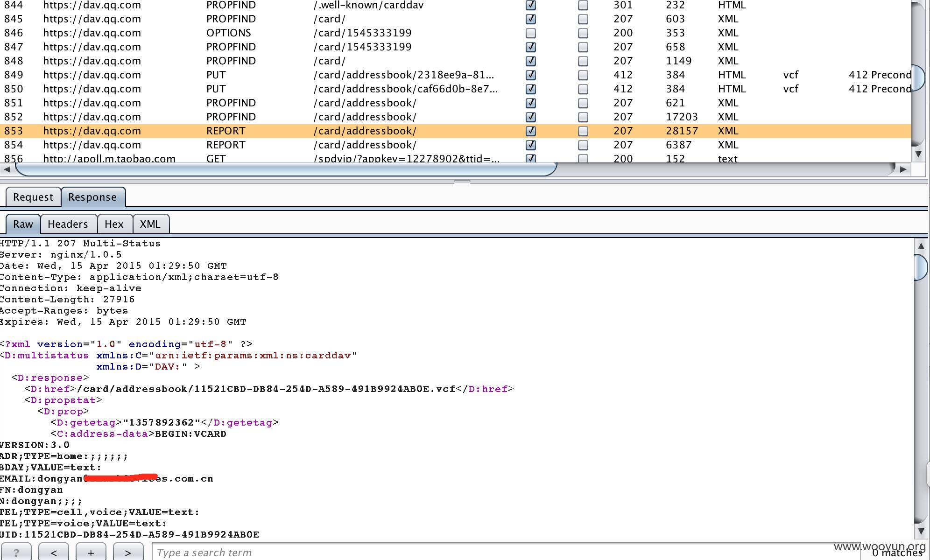Image resolution: width=930 pixels, height=560 pixels.
Task: Toggle second checkbox in row 854
Action: pyautogui.click(x=583, y=145)
